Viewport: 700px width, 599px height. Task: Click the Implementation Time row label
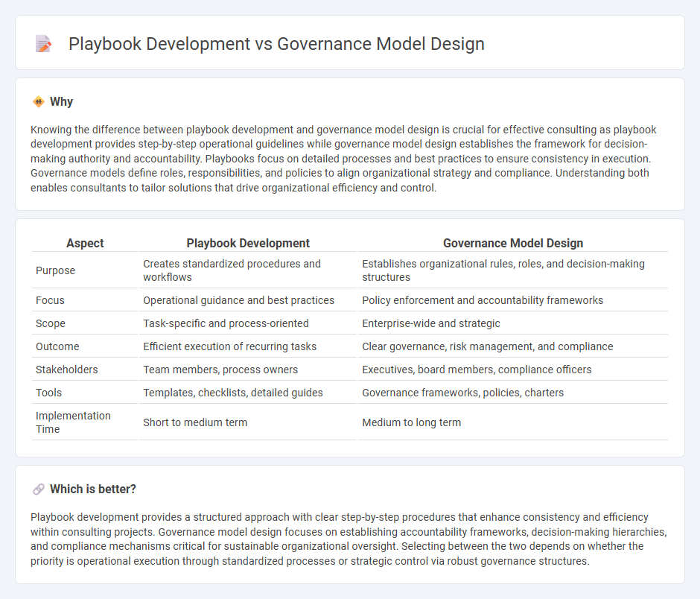73,422
